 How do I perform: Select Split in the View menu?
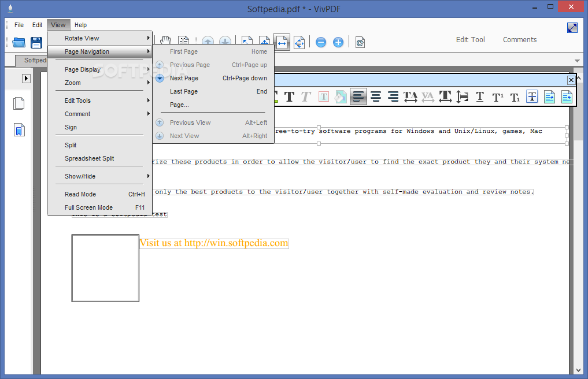click(x=99, y=145)
